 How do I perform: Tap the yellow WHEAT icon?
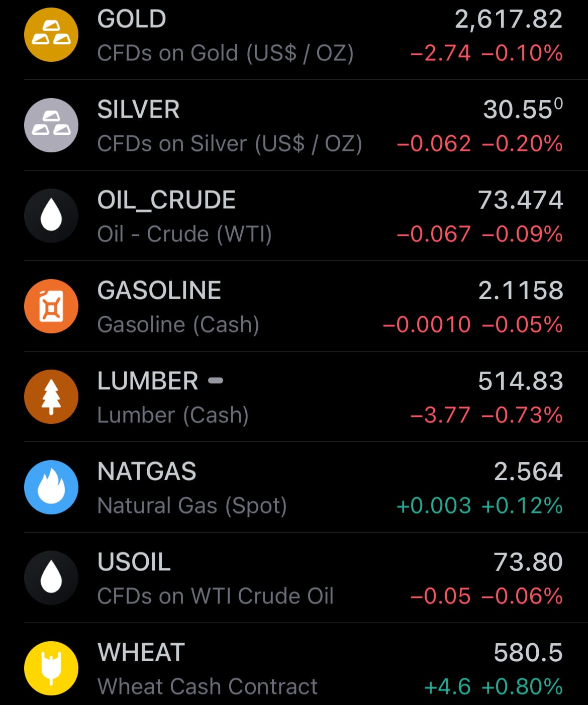pyautogui.click(x=51, y=668)
